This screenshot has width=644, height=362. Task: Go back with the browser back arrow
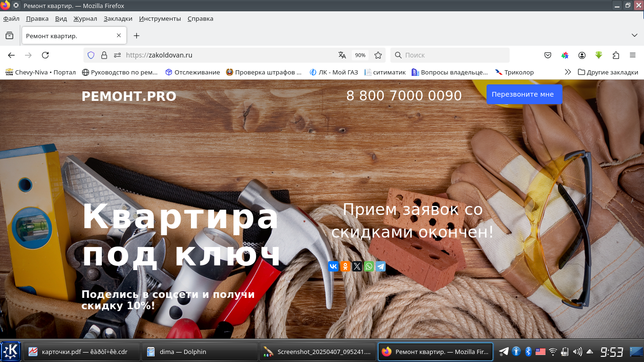[x=11, y=55]
